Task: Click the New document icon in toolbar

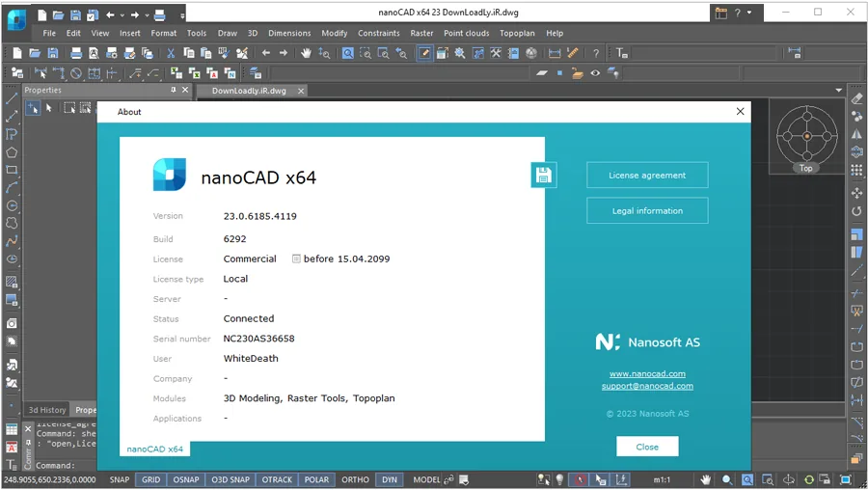Action: 17,53
